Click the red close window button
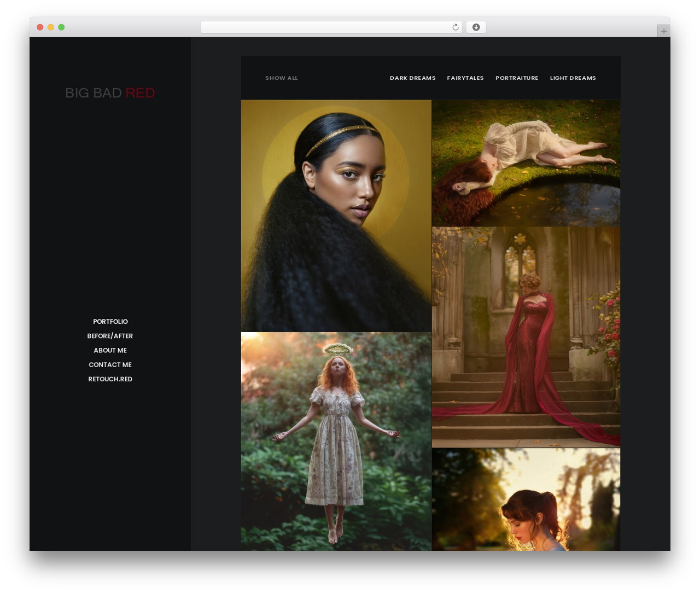700x593 pixels. tap(40, 27)
